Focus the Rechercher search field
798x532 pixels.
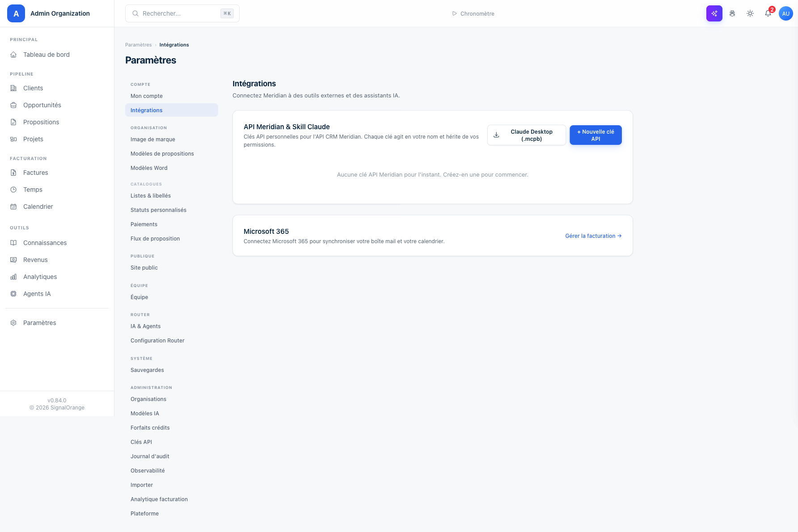click(182, 13)
